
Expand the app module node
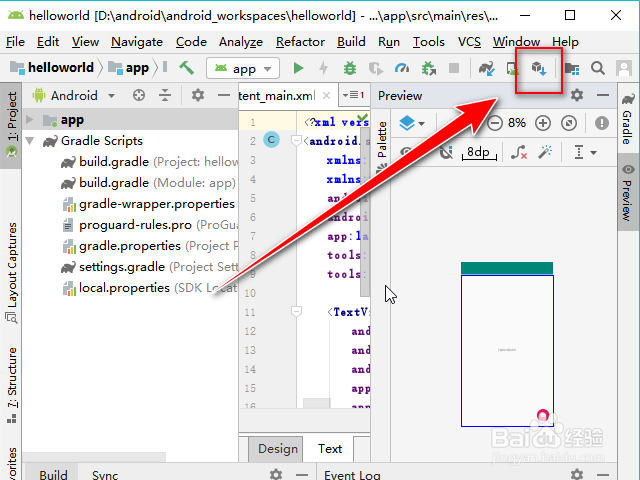[x=29, y=120]
